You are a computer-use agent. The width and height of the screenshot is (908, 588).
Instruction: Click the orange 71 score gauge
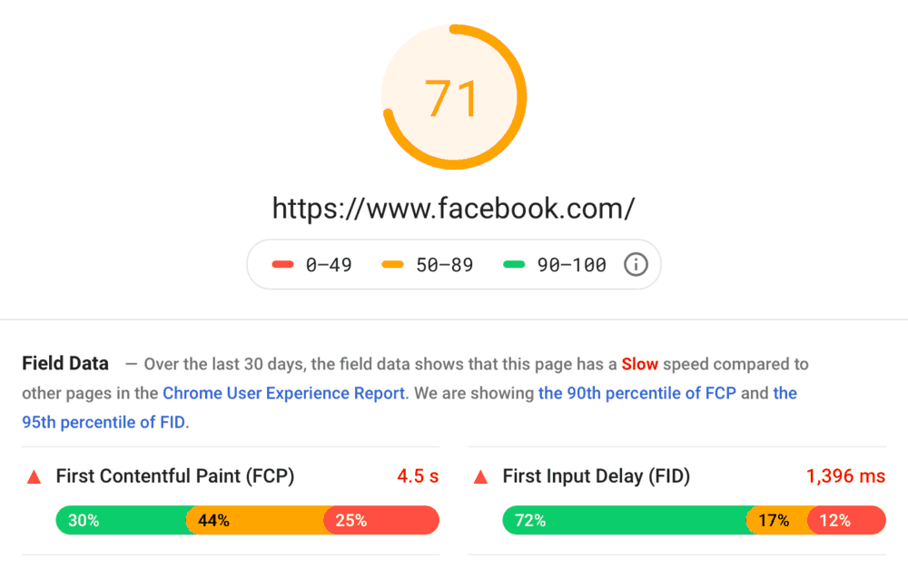click(x=454, y=95)
